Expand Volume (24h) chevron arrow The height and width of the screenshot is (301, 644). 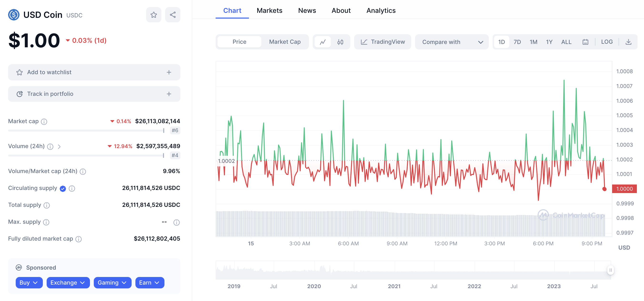(x=59, y=147)
